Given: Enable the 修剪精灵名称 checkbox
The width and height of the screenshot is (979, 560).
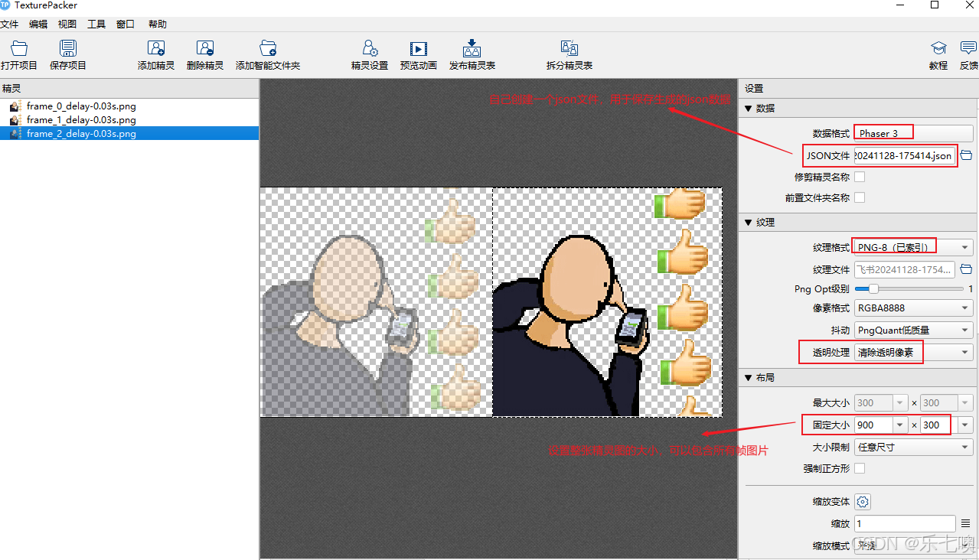Looking at the screenshot, I should pyautogui.click(x=859, y=176).
